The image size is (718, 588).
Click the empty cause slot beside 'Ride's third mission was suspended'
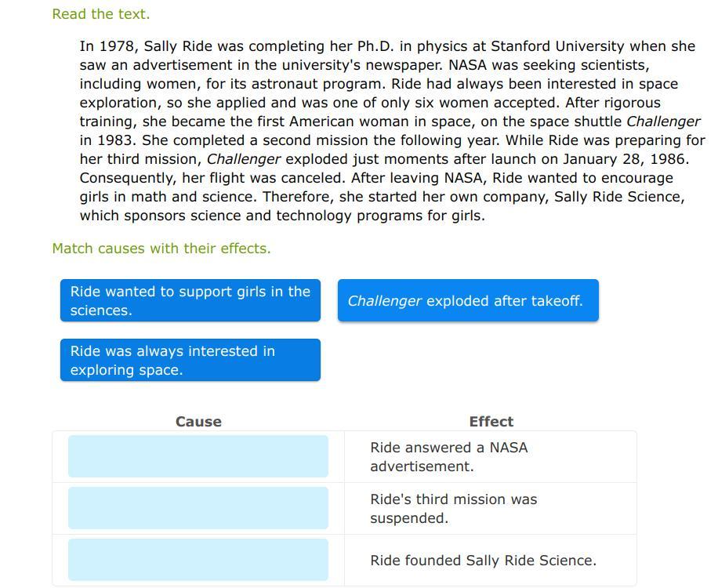(x=198, y=508)
